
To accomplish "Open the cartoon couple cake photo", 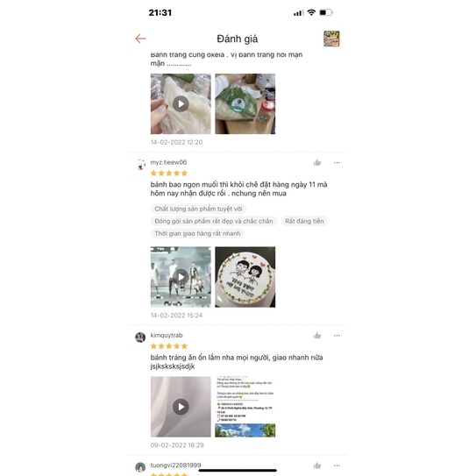I will (x=245, y=277).
